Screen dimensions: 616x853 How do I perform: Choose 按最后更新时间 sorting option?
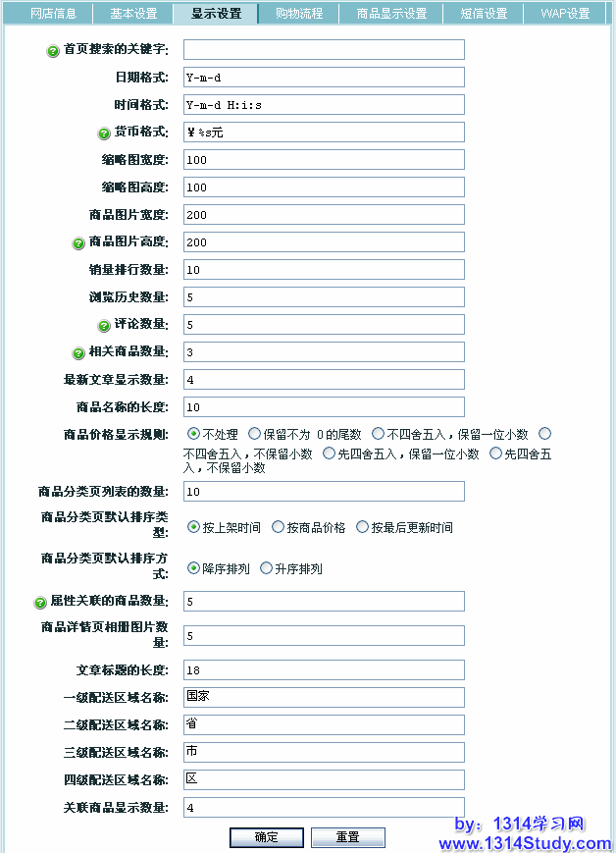click(x=362, y=527)
